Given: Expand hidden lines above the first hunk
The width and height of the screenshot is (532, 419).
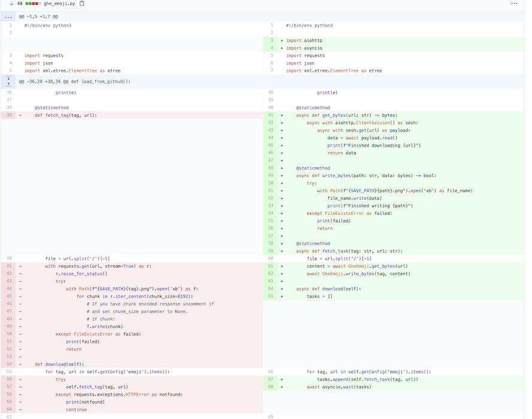Looking at the screenshot, I should 8,17.
